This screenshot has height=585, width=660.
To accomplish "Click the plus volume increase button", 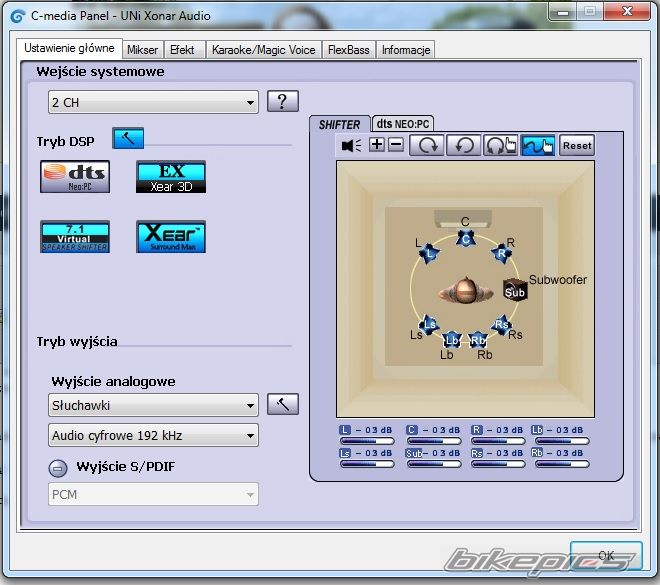I will coord(377,145).
